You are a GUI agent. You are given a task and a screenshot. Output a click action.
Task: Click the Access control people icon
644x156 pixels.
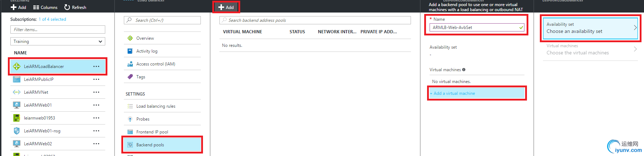click(130, 64)
